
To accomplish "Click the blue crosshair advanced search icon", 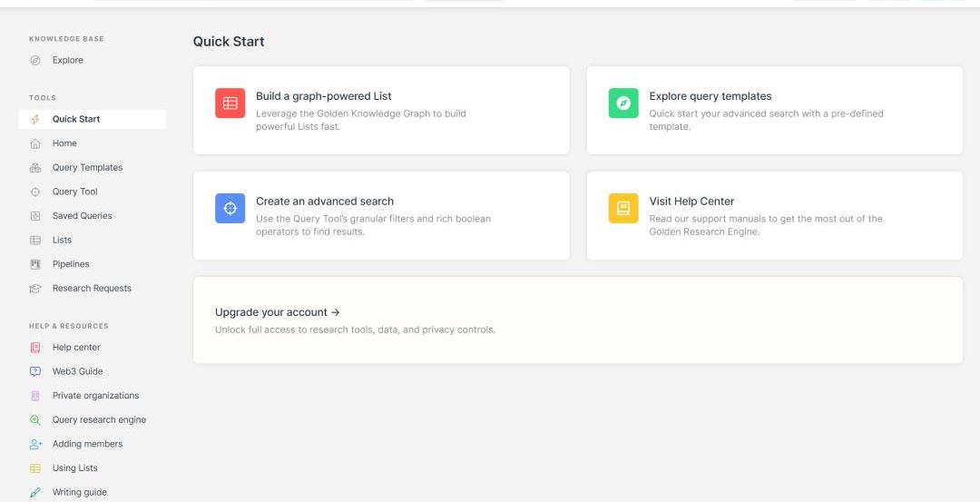I will pyautogui.click(x=230, y=209).
